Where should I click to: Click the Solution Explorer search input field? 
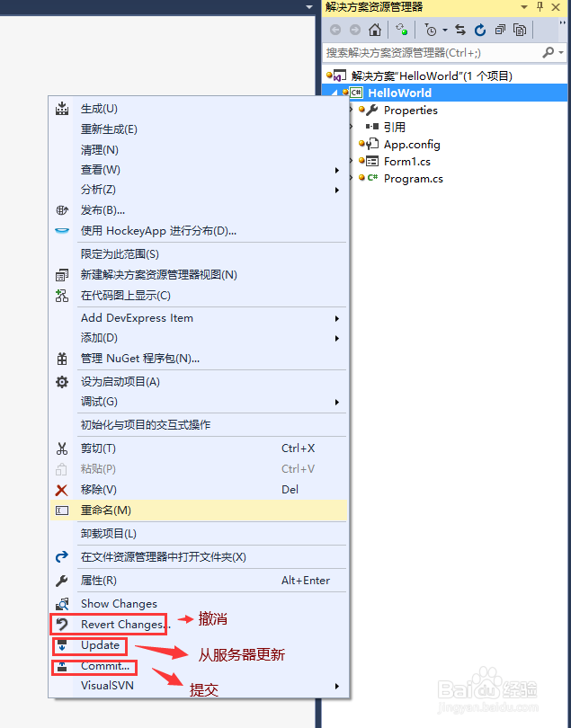coord(432,52)
